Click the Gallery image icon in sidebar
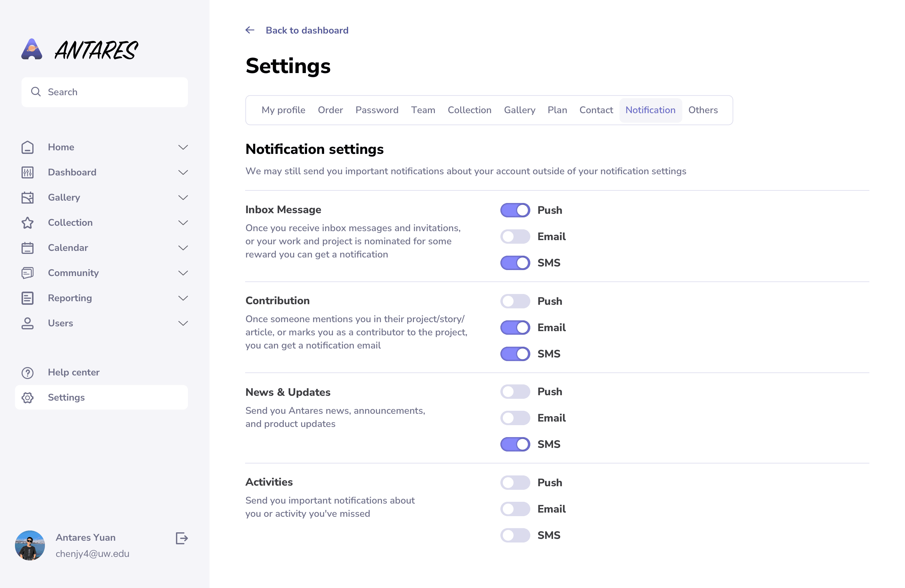 (x=27, y=197)
